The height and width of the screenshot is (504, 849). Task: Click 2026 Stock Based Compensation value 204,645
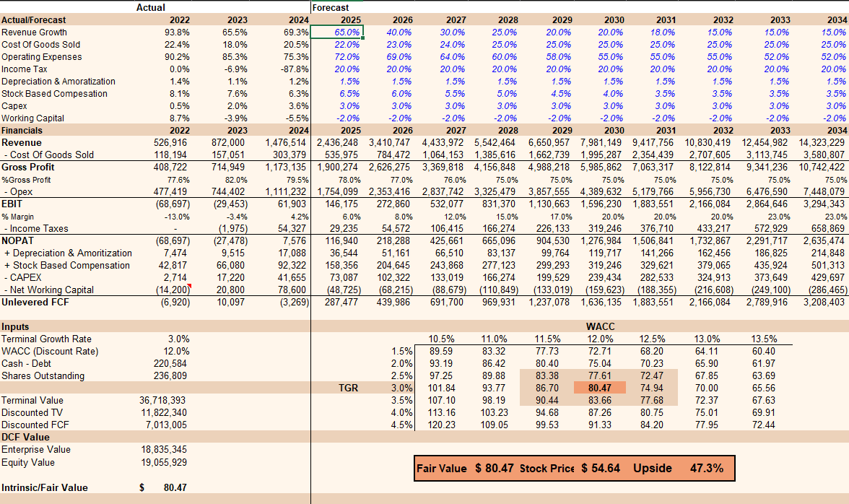393,265
